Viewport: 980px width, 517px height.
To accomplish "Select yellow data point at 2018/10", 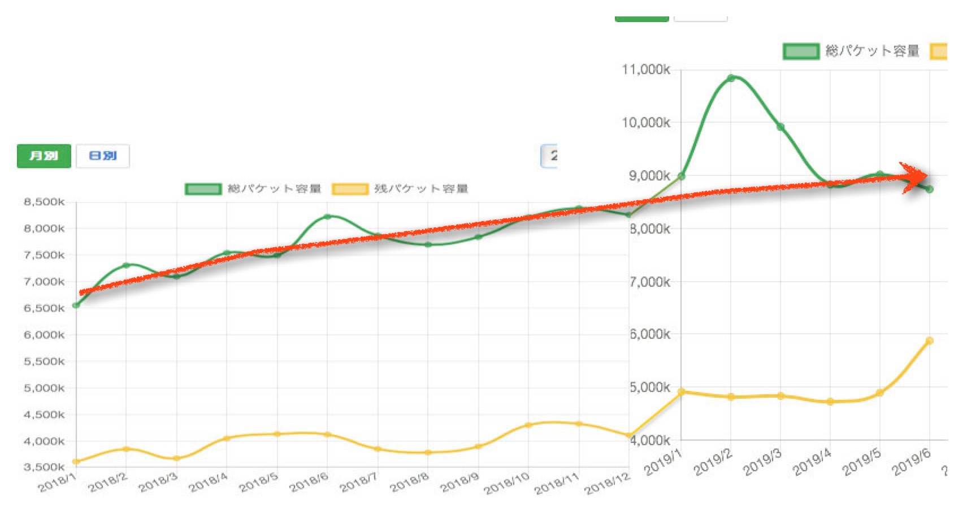I will (528, 425).
